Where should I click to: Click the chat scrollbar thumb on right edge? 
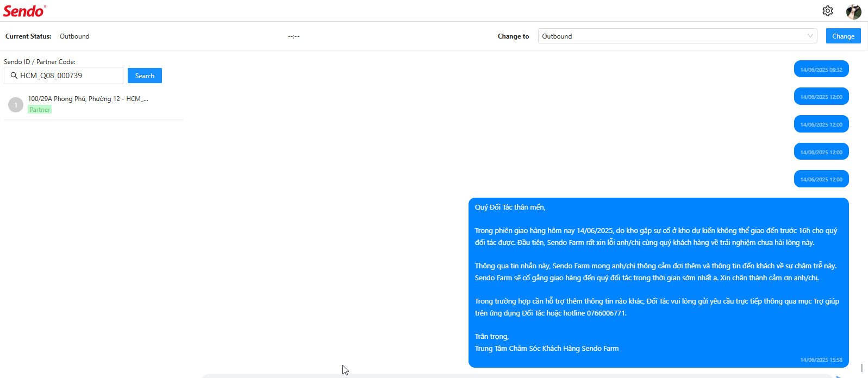pyautogui.click(x=861, y=368)
